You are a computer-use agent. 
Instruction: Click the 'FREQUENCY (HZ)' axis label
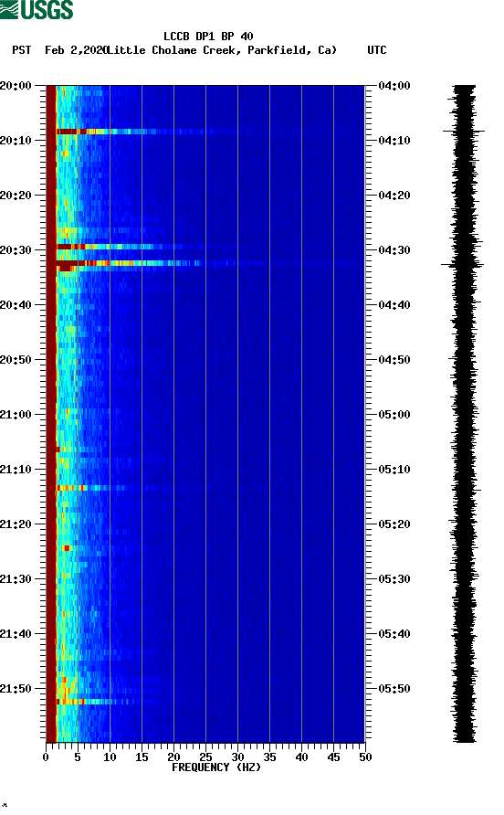point(216,767)
